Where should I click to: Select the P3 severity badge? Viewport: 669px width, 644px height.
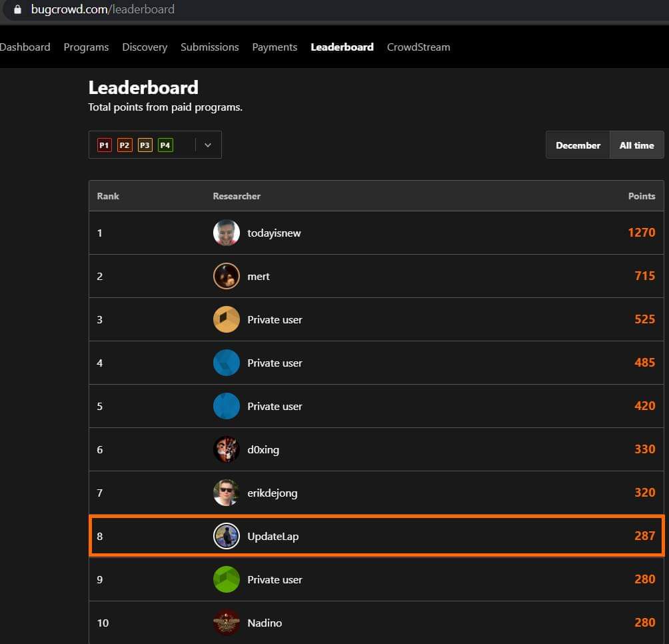pyautogui.click(x=145, y=145)
